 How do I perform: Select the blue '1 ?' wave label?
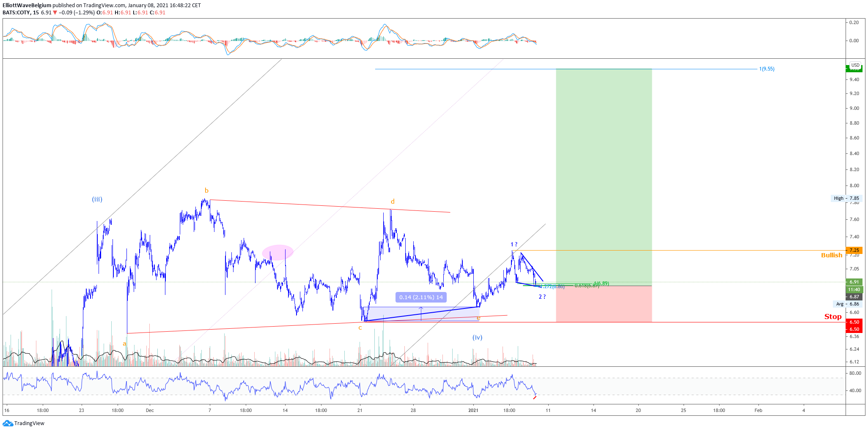pyautogui.click(x=514, y=244)
